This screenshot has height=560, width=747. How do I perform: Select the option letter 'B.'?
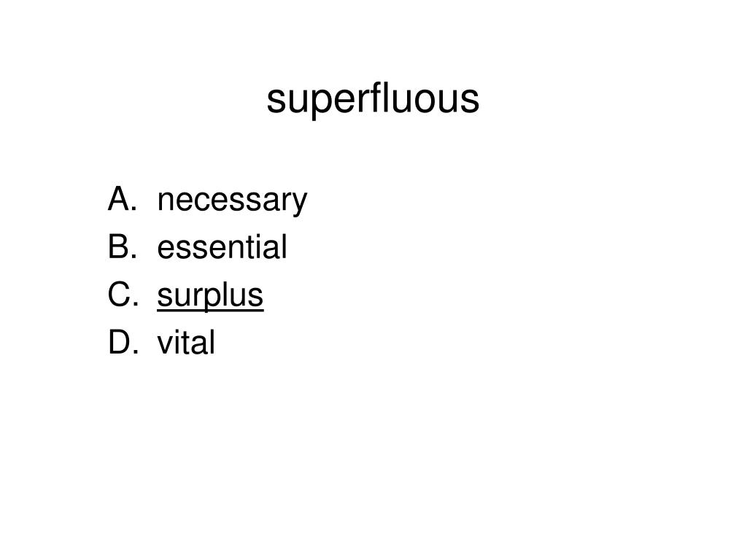click(x=123, y=246)
